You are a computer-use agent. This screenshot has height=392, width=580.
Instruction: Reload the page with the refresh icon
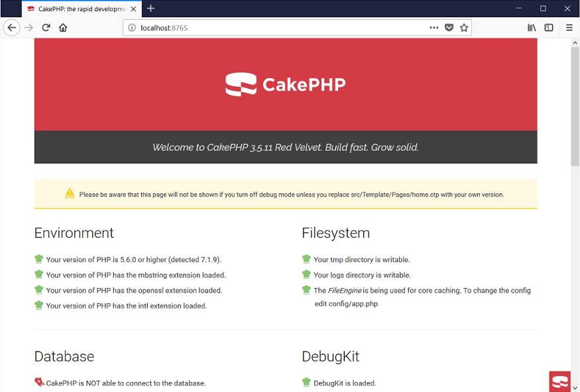46,28
